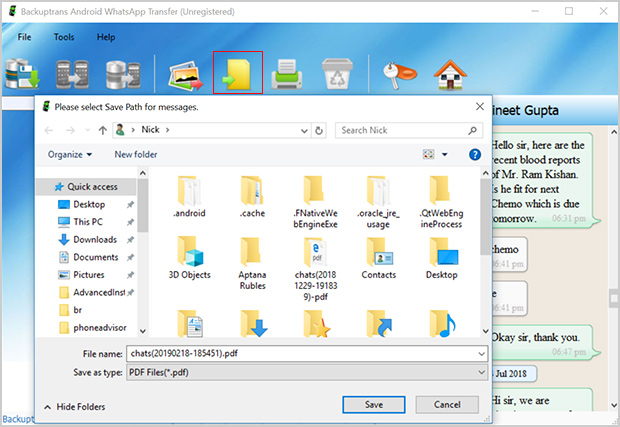Open the File menu
The height and width of the screenshot is (427, 620).
(x=24, y=37)
